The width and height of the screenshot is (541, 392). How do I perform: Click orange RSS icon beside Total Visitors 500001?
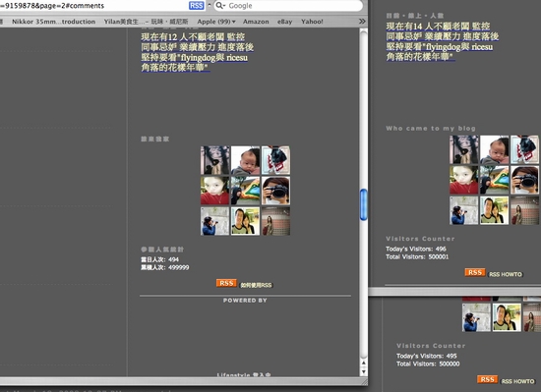[475, 272]
